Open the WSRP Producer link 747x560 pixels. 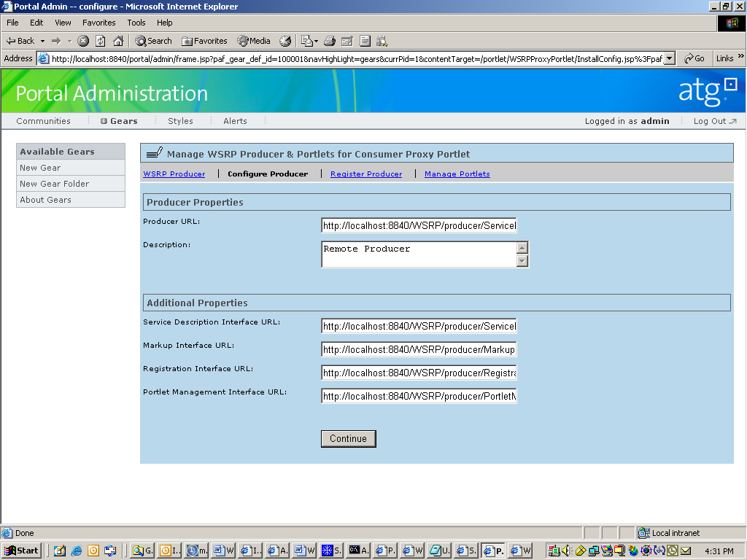174,174
